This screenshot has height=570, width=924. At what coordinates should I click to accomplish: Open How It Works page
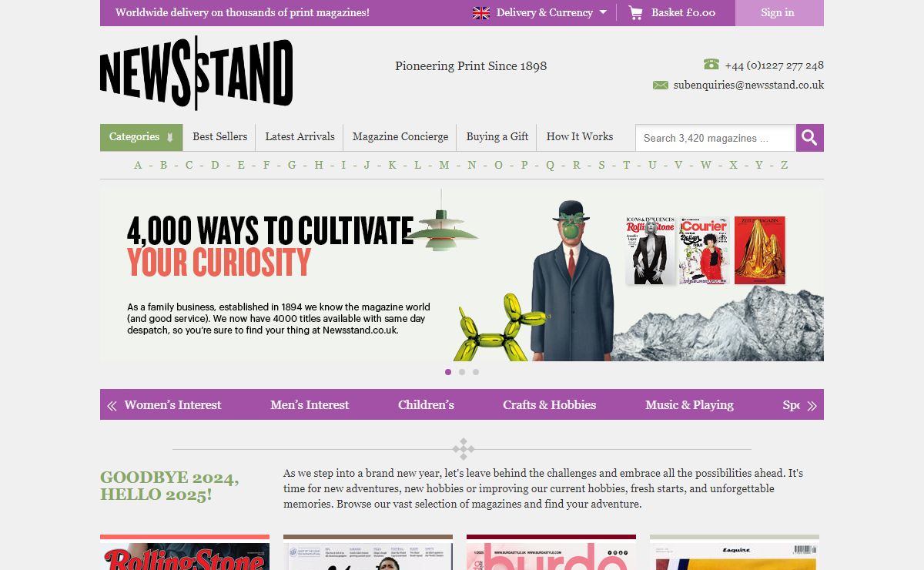(580, 136)
